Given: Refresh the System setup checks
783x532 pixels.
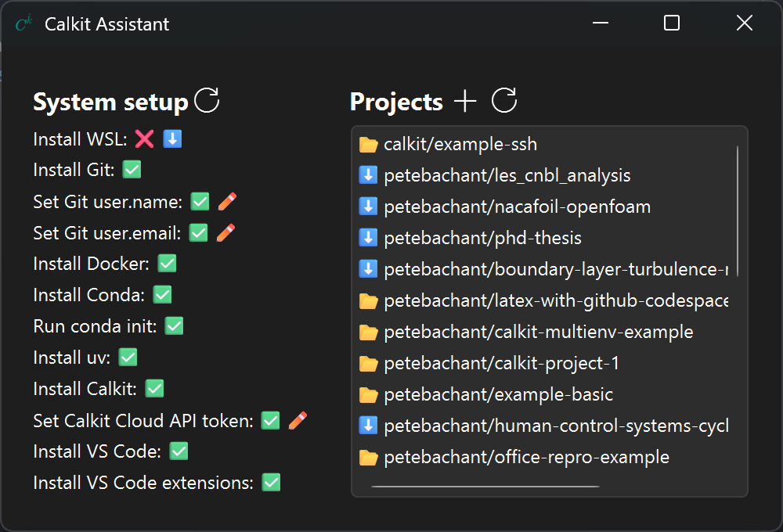Looking at the screenshot, I should click(x=207, y=100).
